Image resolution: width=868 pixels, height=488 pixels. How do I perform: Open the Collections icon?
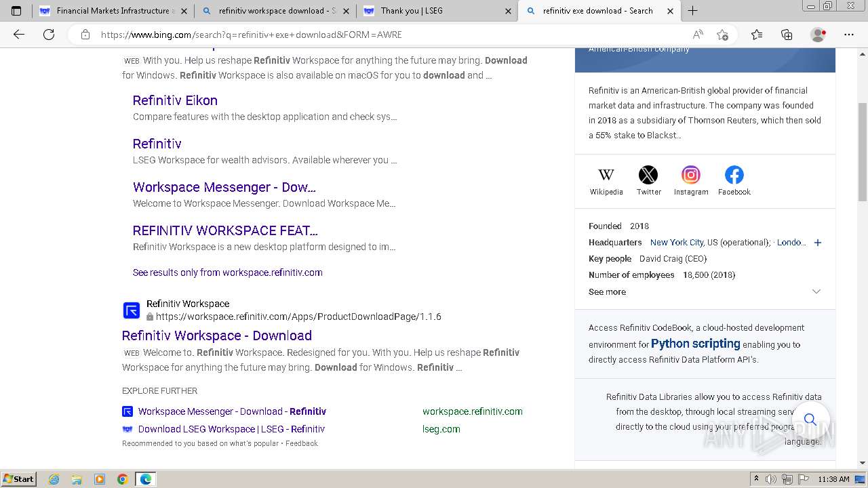(x=787, y=35)
